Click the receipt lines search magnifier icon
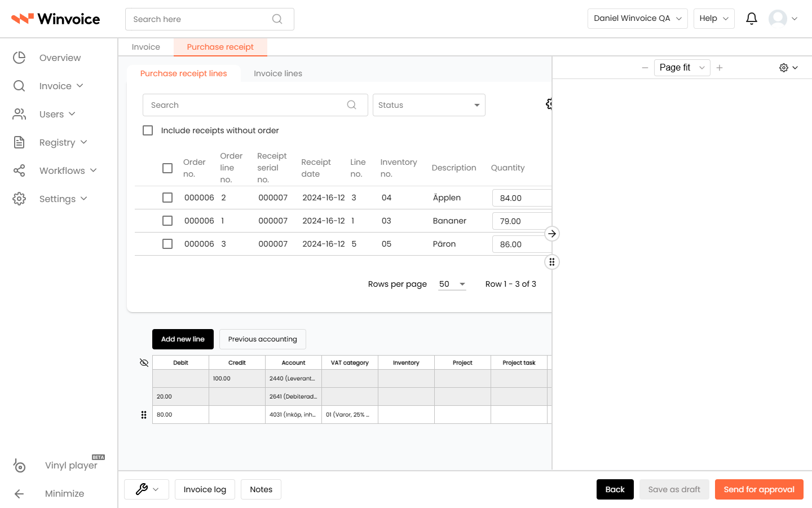This screenshot has height=508, width=812. click(351, 105)
